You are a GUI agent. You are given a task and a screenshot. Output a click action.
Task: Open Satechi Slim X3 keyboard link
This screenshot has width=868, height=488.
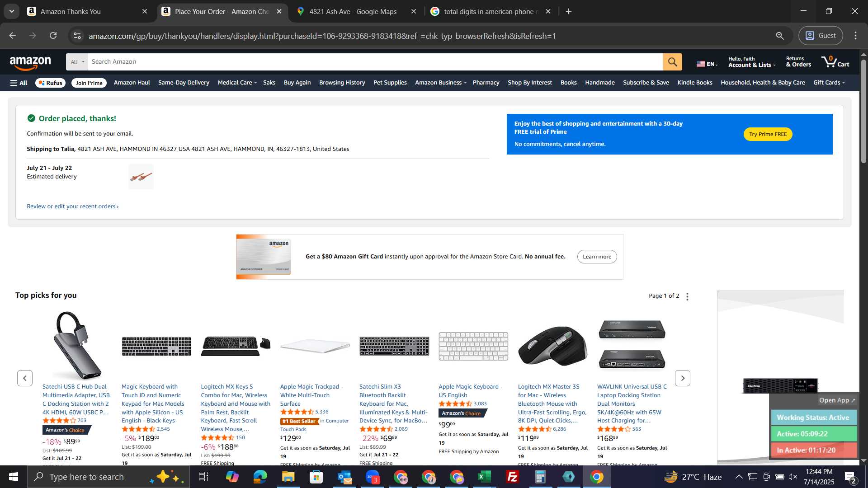[393, 404]
